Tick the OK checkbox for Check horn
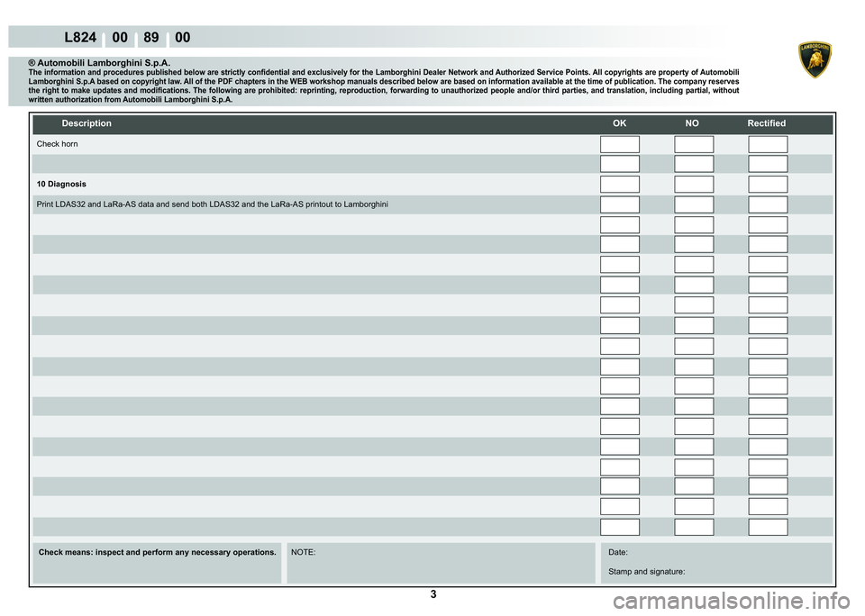865x616 pixels. pyautogui.click(x=620, y=144)
